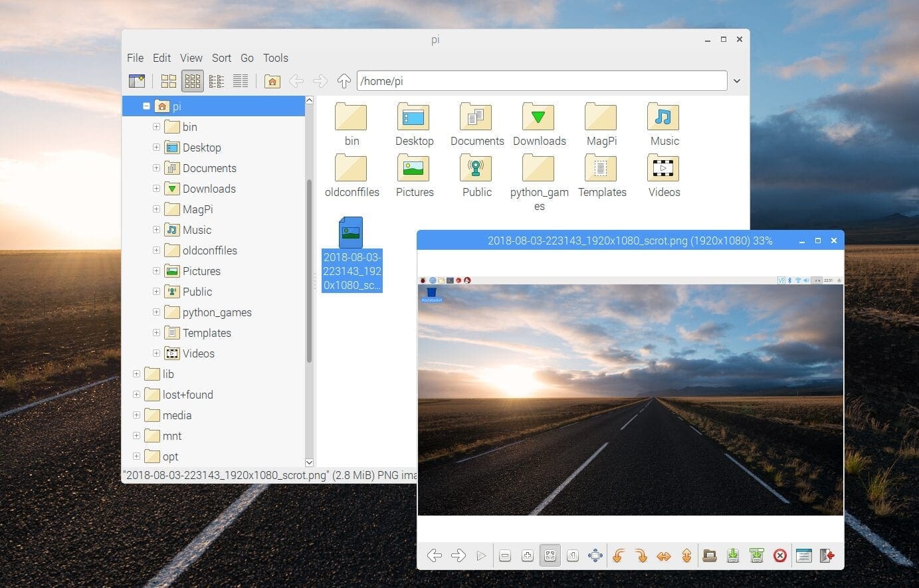Rotate image clockwise

point(641,555)
